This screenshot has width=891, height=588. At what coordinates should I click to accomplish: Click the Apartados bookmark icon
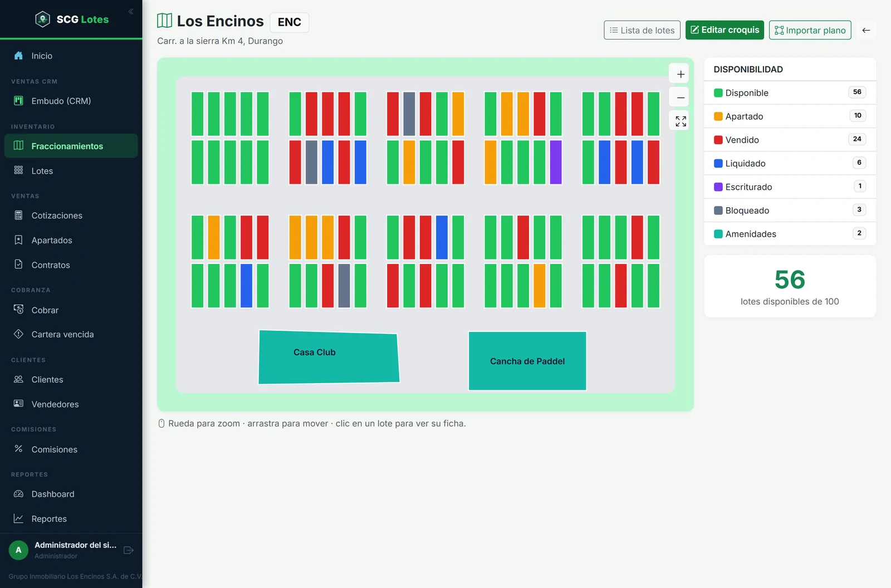18,240
